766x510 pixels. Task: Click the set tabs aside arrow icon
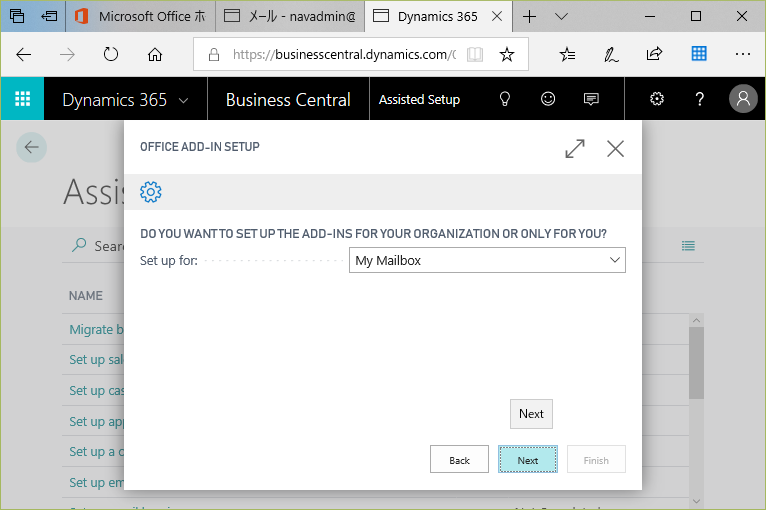(x=49, y=16)
